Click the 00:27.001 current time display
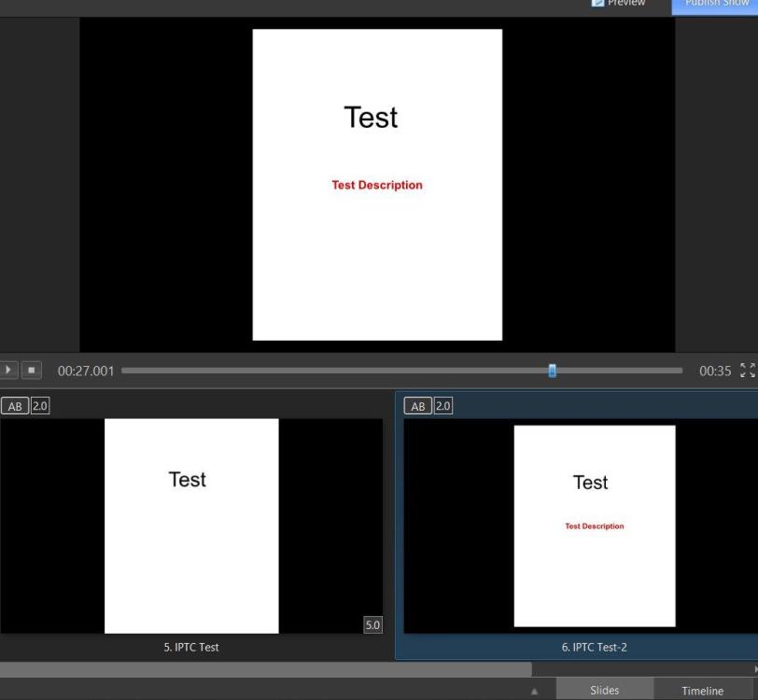The image size is (758, 700). [x=86, y=371]
